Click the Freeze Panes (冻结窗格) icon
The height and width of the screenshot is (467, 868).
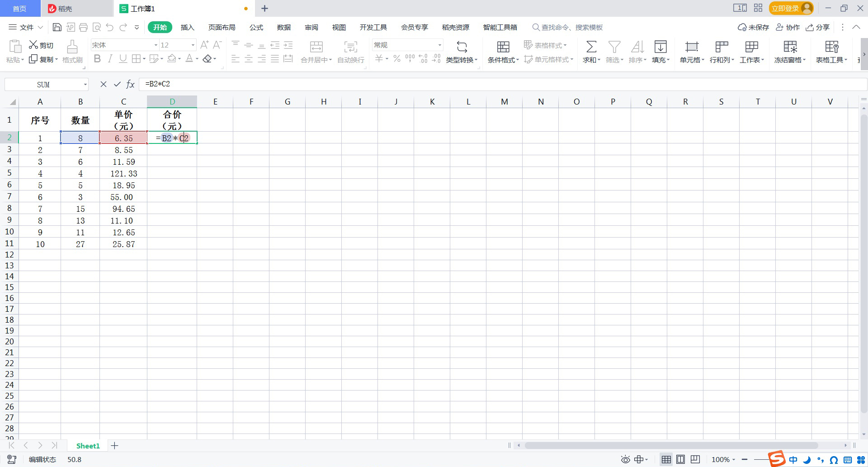click(x=790, y=47)
